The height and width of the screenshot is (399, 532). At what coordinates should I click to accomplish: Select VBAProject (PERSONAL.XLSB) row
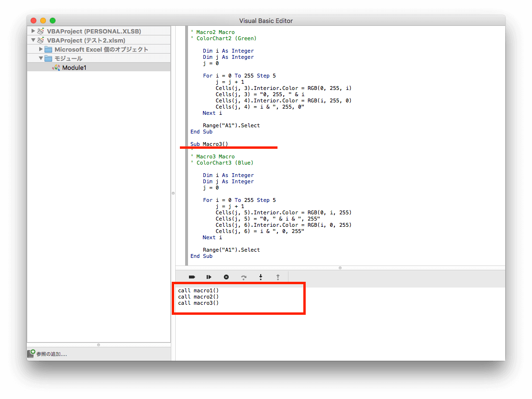coord(99,31)
